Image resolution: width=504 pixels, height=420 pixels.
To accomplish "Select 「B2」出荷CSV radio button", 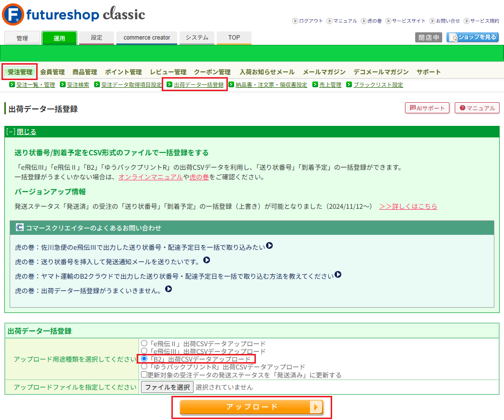I will [x=144, y=359].
